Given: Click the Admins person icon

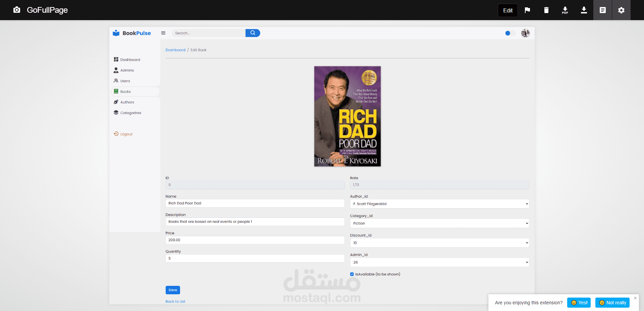Looking at the screenshot, I should coord(116,70).
